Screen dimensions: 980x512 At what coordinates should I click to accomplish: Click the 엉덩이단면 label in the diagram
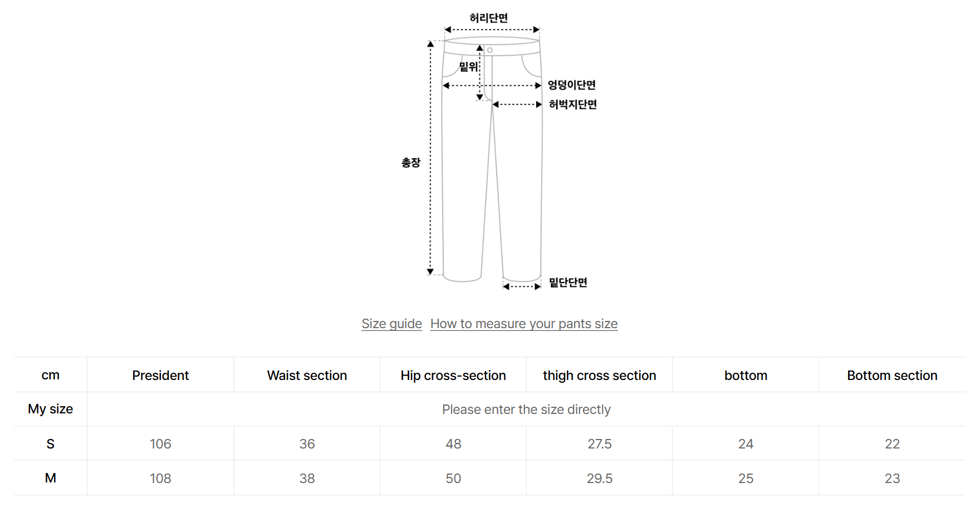[571, 85]
